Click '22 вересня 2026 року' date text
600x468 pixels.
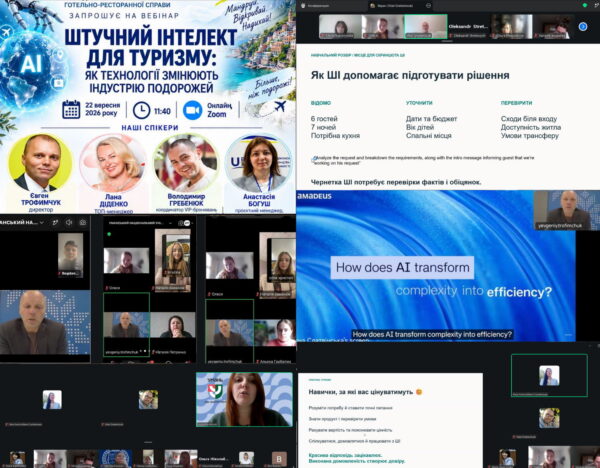pyautogui.click(x=103, y=109)
